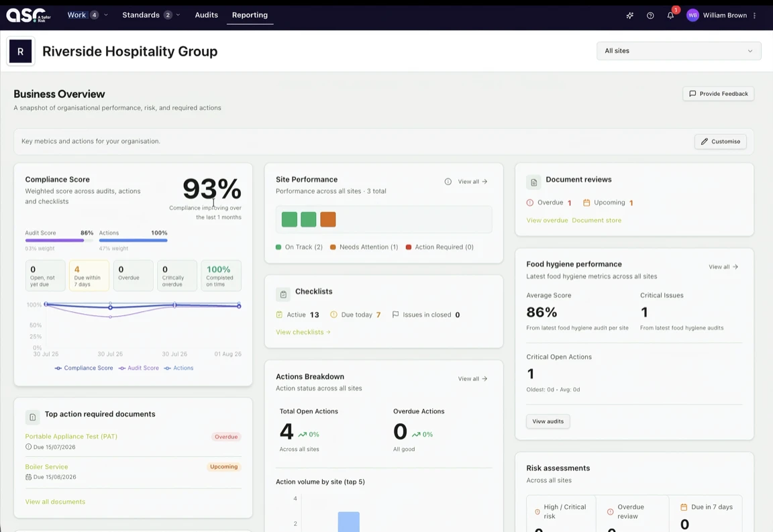This screenshot has height=532, width=773.
Task: Click the Overdue badge on PAT document
Action: [226, 437]
